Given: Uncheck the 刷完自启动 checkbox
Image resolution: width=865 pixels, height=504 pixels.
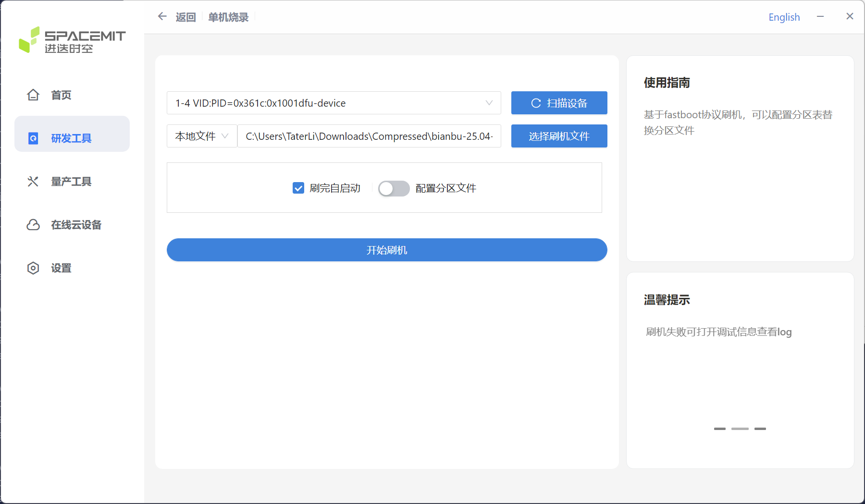Looking at the screenshot, I should pos(298,188).
